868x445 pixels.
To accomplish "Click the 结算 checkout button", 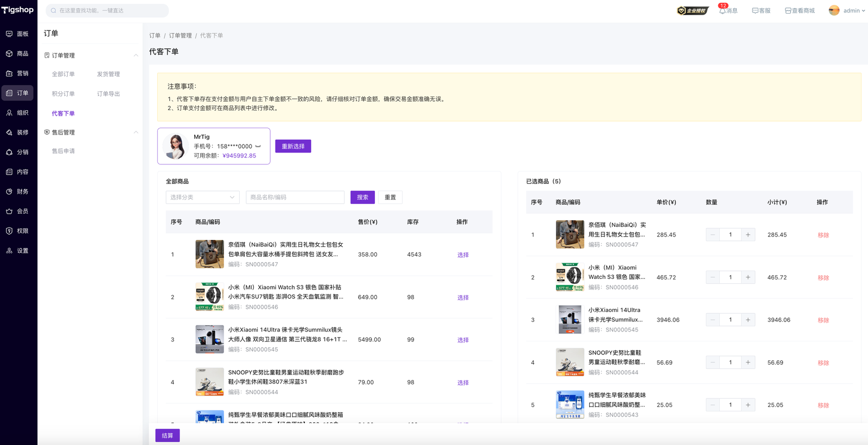I will pyautogui.click(x=167, y=436).
